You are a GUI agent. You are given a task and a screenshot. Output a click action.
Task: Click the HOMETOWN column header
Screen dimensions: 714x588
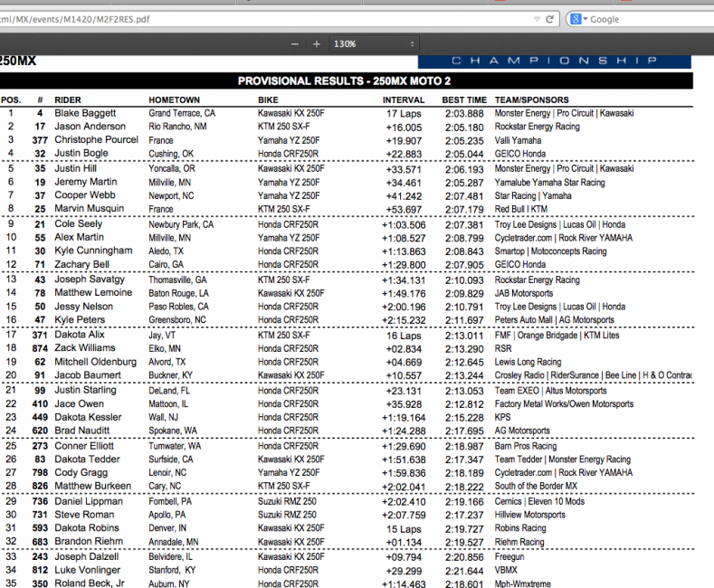coord(175,100)
